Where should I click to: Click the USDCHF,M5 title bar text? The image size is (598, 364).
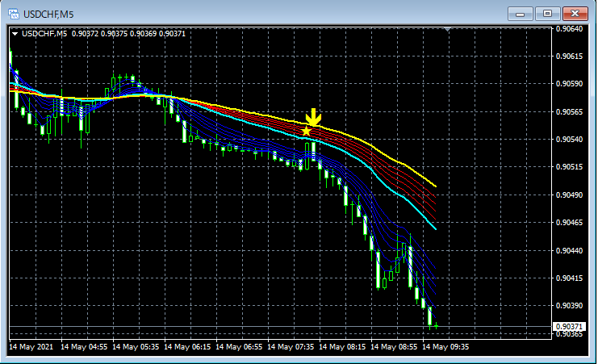(48, 15)
